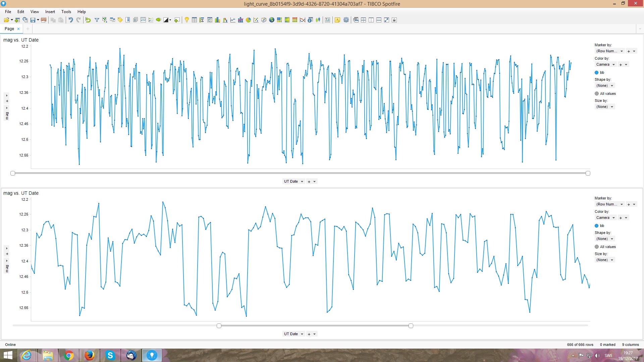Click the new page plus button
The image size is (644, 362).
[x=28, y=29]
